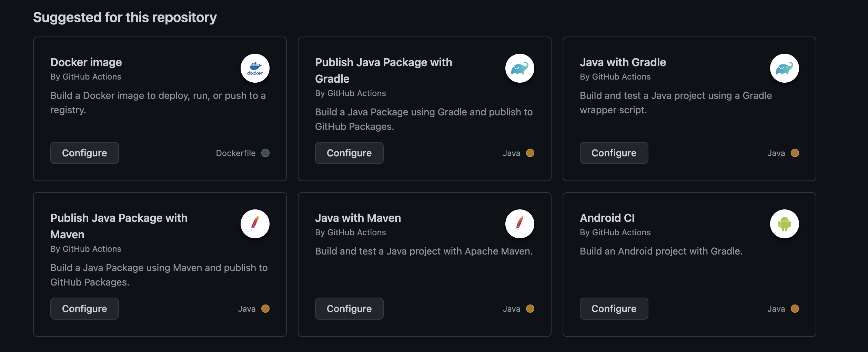This screenshot has width=868, height=352.
Task: Click Java color dot on Publish Java Package with Maven
Action: (x=265, y=309)
